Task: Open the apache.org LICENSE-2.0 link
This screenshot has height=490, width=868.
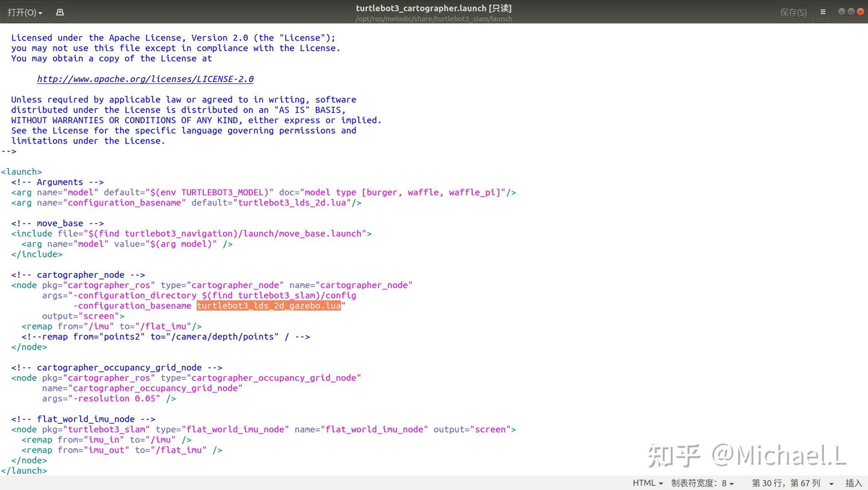Action: [145, 79]
